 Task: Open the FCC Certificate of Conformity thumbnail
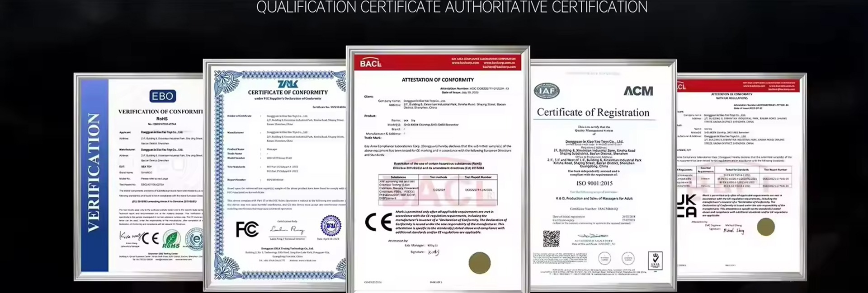point(275,175)
